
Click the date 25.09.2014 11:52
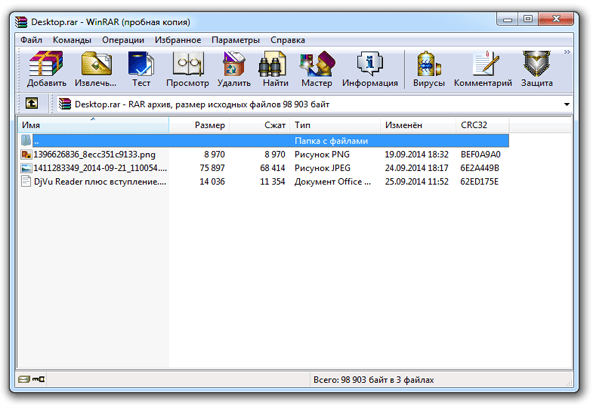(416, 182)
